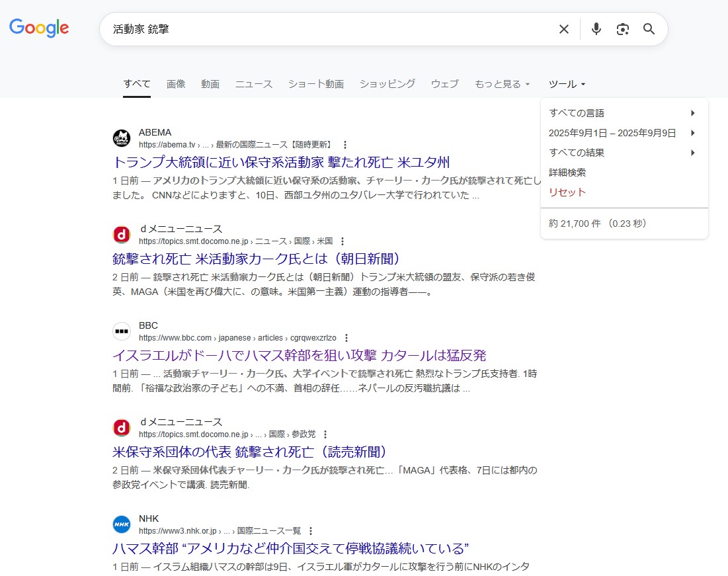This screenshot has width=728, height=576.
Task: Click the bbc.com japanese articles URL
Action: (x=237, y=338)
